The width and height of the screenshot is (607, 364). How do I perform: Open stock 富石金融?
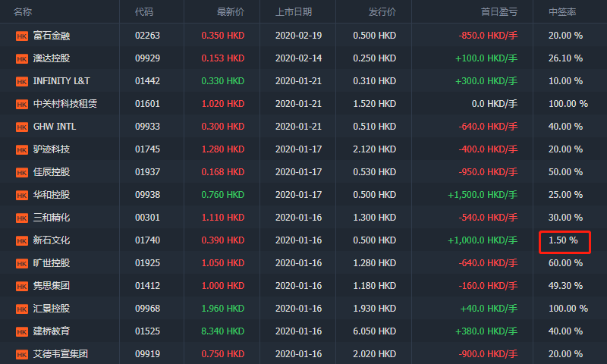pyautogui.click(x=52, y=36)
